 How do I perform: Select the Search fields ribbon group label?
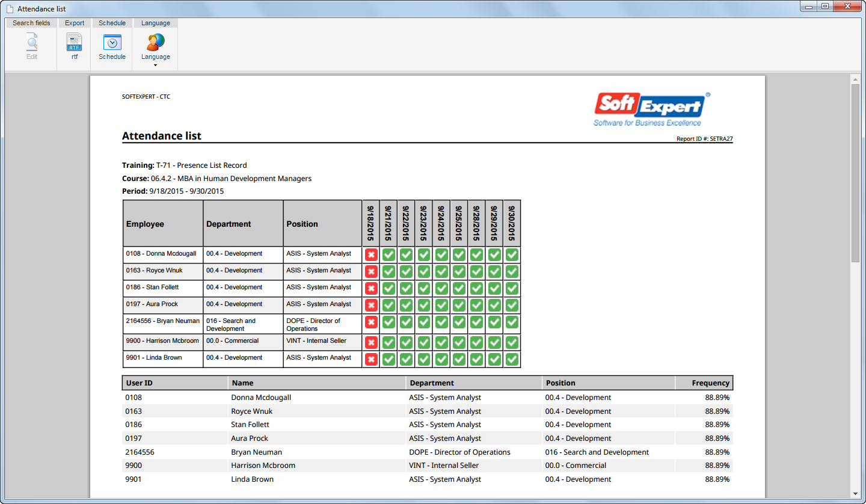[x=31, y=23]
